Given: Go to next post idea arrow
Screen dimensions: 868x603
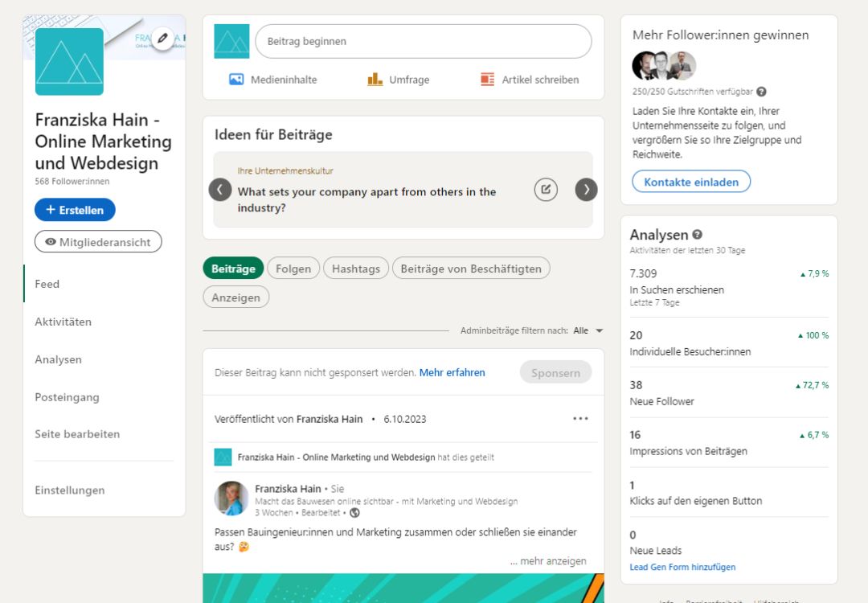Looking at the screenshot, I should click(x=586, y=190).
